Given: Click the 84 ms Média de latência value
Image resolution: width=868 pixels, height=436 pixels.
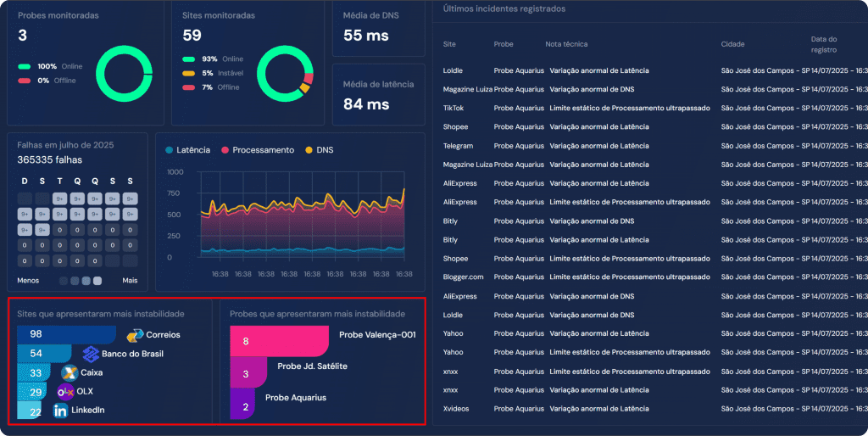Looking at the screenshot, I should pos(366,104).
